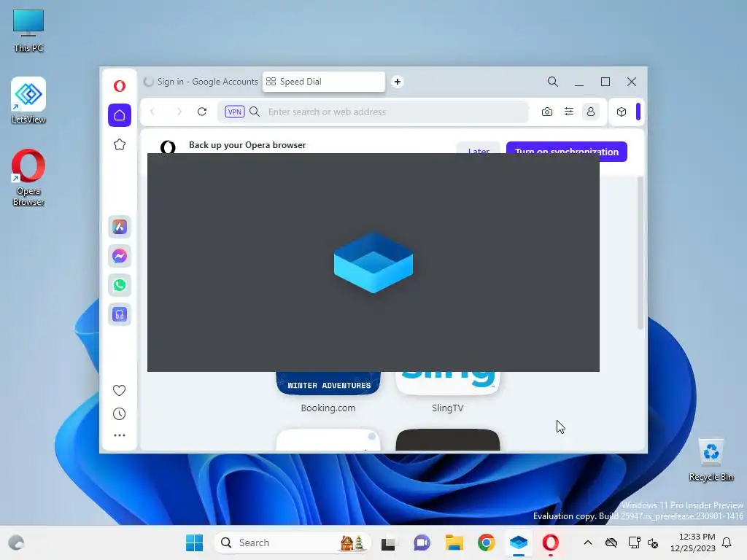
Task: Open the Widgets button on taskbar
Action: pyautogui.click(x=16, y=542)
